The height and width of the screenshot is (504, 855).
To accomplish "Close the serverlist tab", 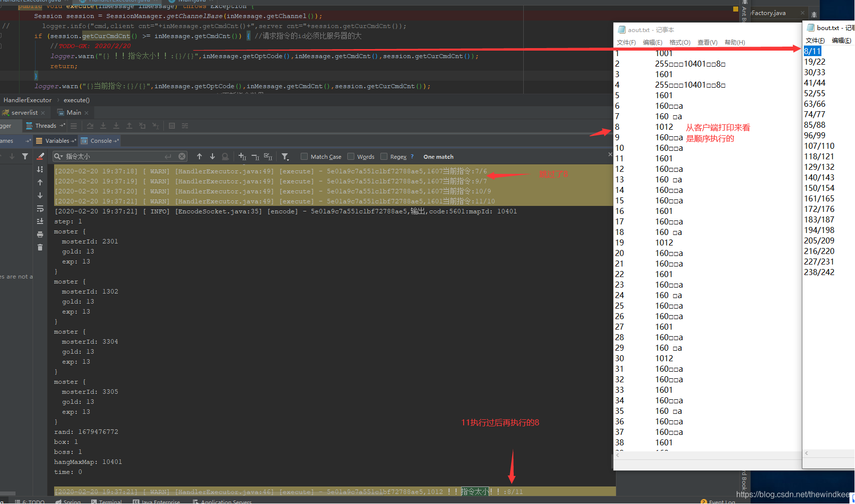I will pos(43,113).
